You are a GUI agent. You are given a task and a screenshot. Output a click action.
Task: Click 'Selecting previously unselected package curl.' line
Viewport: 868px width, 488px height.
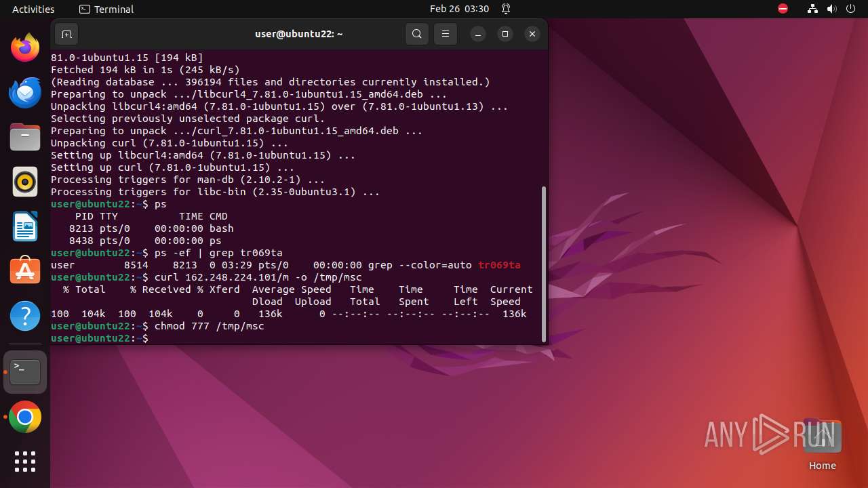(x=188, y=119)
